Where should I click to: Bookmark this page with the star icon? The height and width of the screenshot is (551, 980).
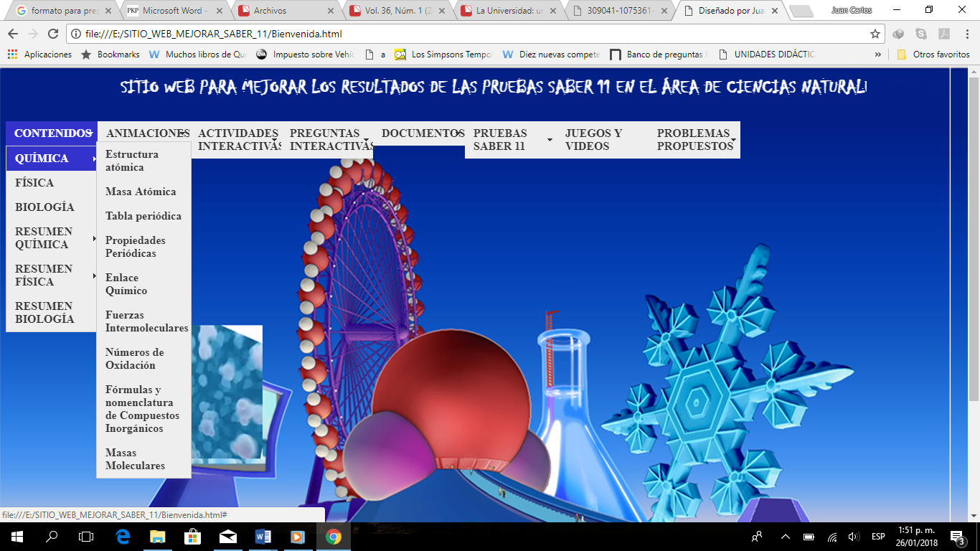(875, 34)
